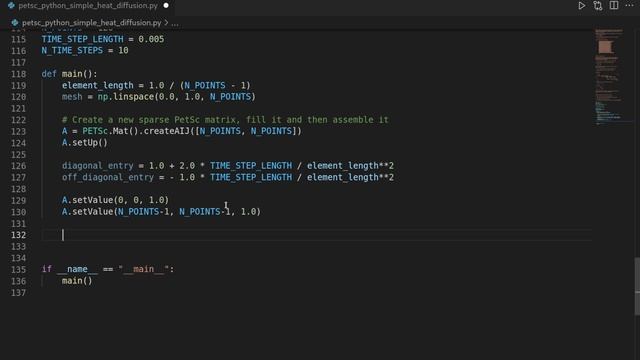The image size is (640, 360).
Task: Click the Python file icon in breadcrumb
Action: click(15, 23)
